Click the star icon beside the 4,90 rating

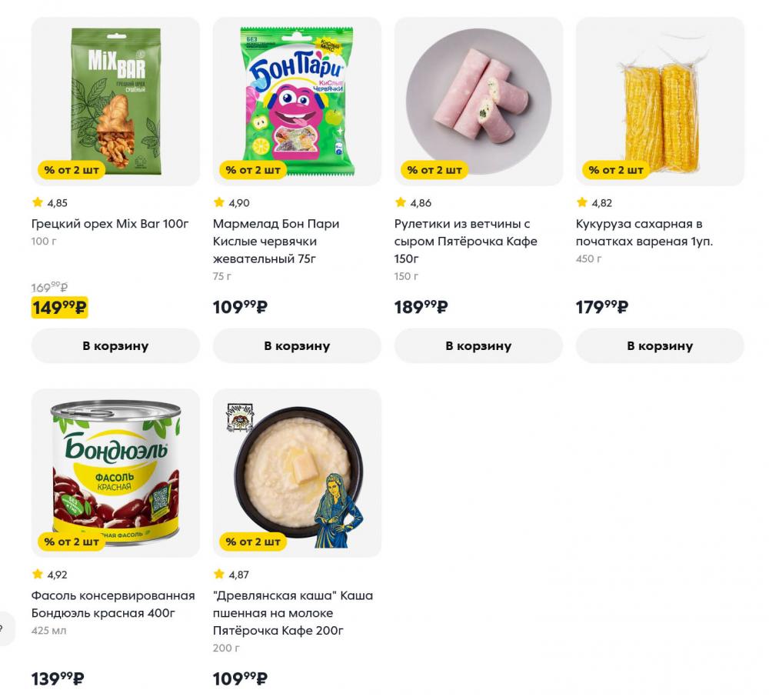point(219,203)
